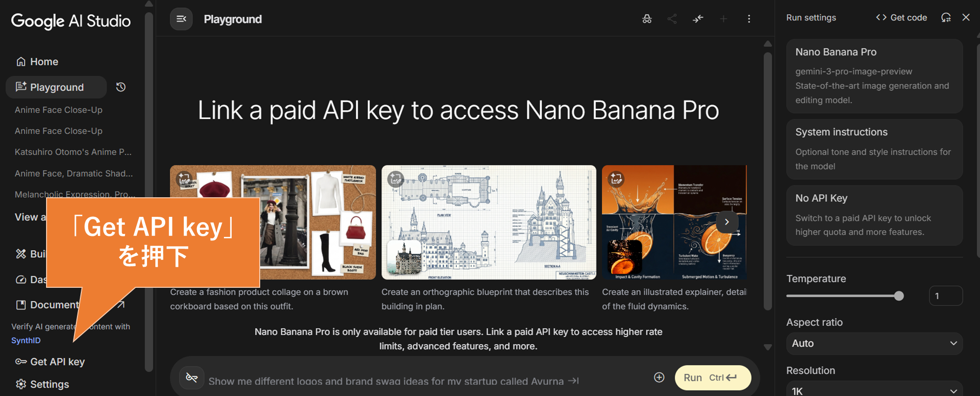Click the Temperature slider handle
The width and height of the screenshot is (980, 396).
899,296
